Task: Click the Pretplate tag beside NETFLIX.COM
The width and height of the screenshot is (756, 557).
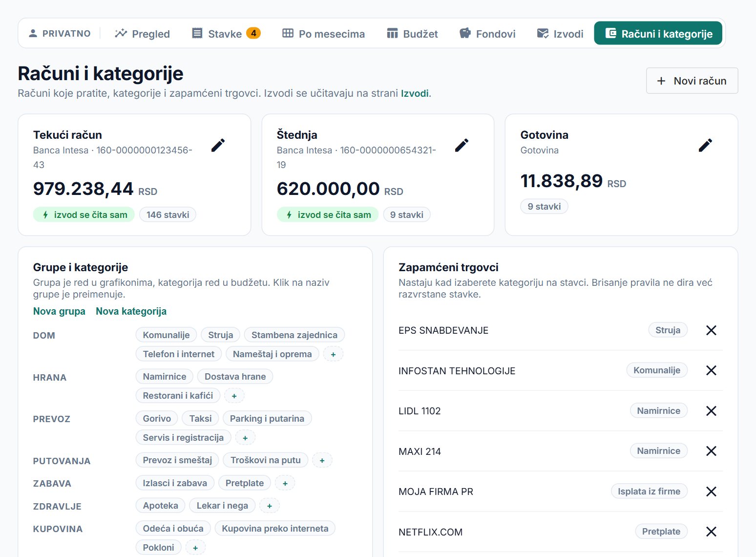Action: click(x=661, y=531)
